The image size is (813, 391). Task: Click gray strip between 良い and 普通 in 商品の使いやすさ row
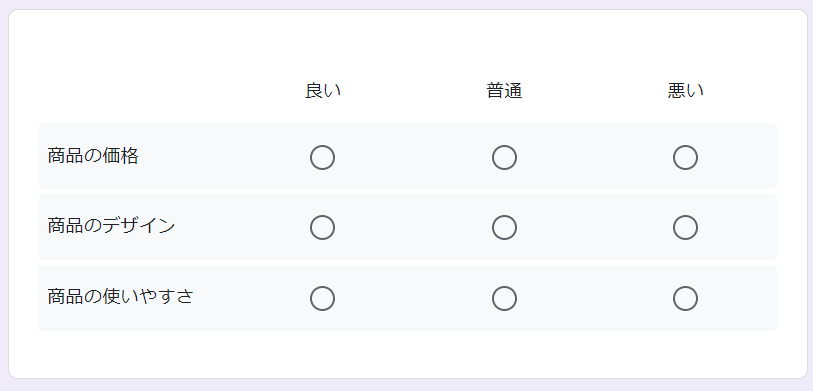tap(413, 298)
